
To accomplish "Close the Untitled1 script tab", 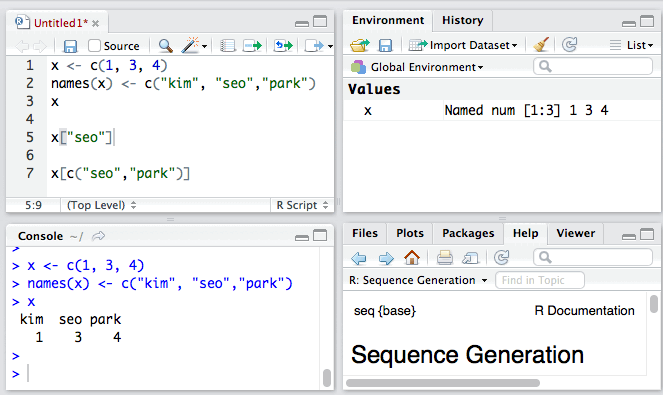I will click(x=96, y=24).
